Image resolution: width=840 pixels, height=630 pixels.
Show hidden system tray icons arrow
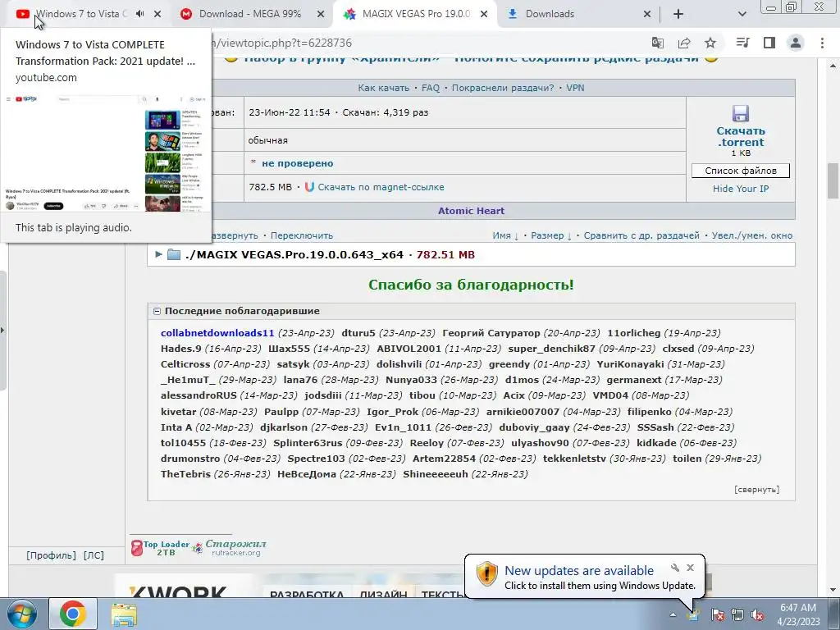click(673, 614)
